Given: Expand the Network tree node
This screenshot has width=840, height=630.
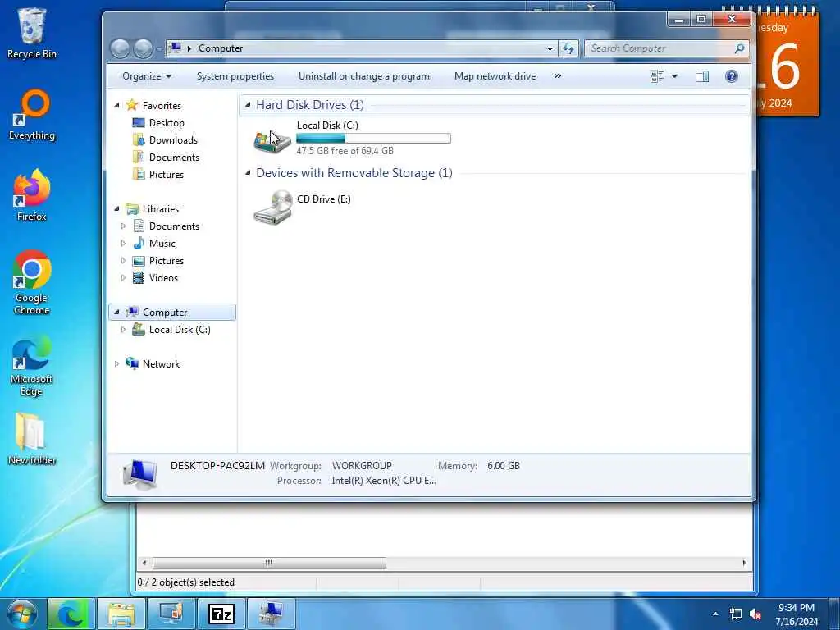Looking at the screenshot, I should 116,363.
